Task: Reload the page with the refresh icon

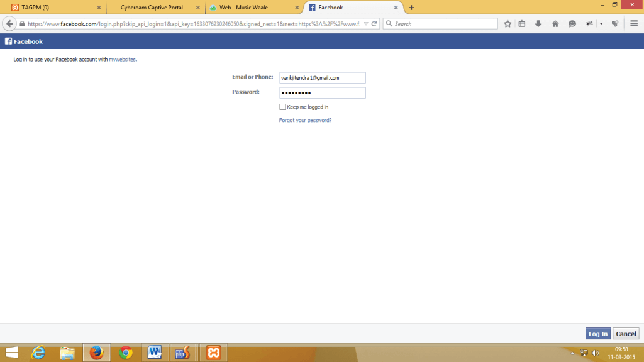Action: point(374,24)
